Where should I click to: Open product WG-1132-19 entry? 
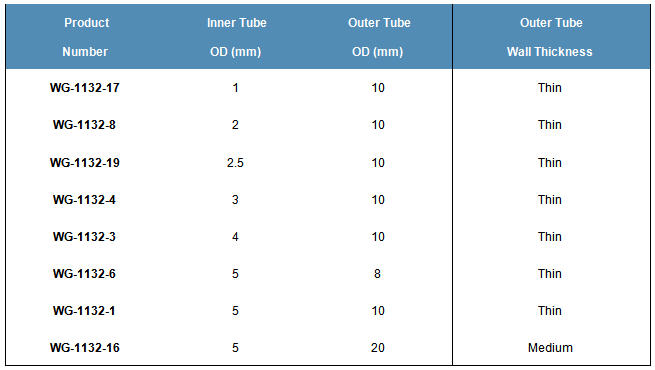click(x=84, y=162)
